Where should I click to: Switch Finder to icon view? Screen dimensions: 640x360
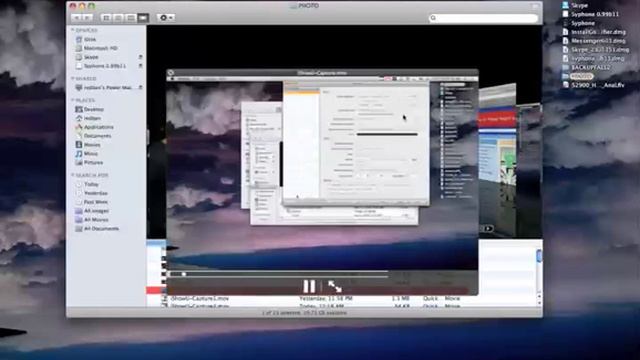107,18
